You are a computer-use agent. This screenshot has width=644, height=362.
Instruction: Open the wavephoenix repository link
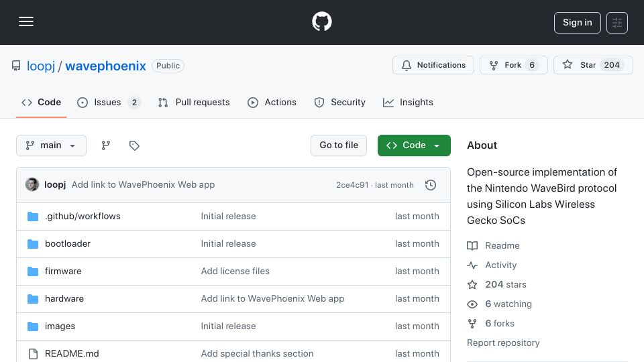point(105,66)
